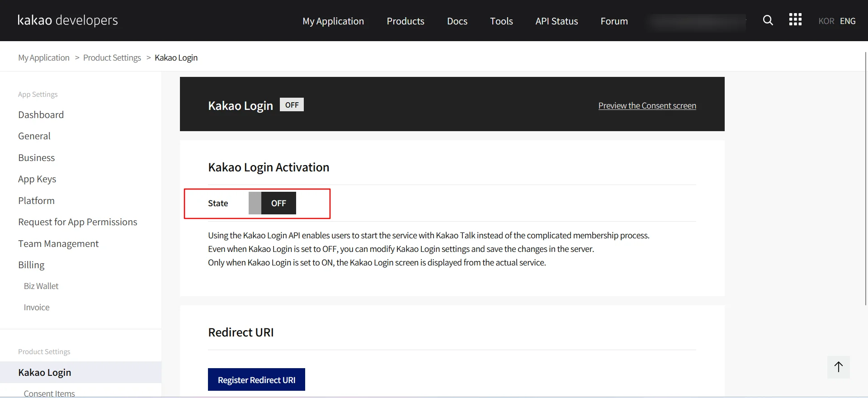The width and height of the screenshot is (868, 398).
Task: Open Dashboard in sidebar
Action: coord(41,115)
